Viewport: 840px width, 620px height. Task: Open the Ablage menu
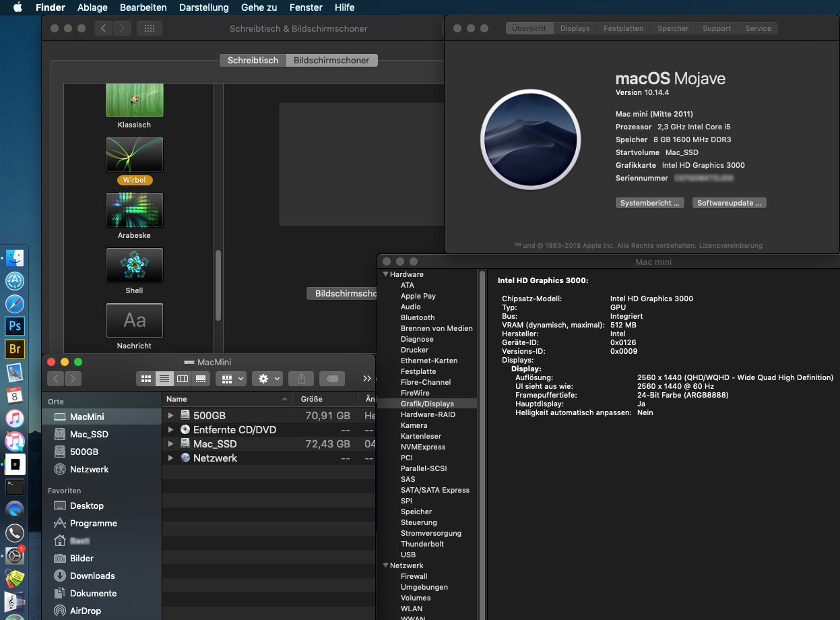coord(92,7)
